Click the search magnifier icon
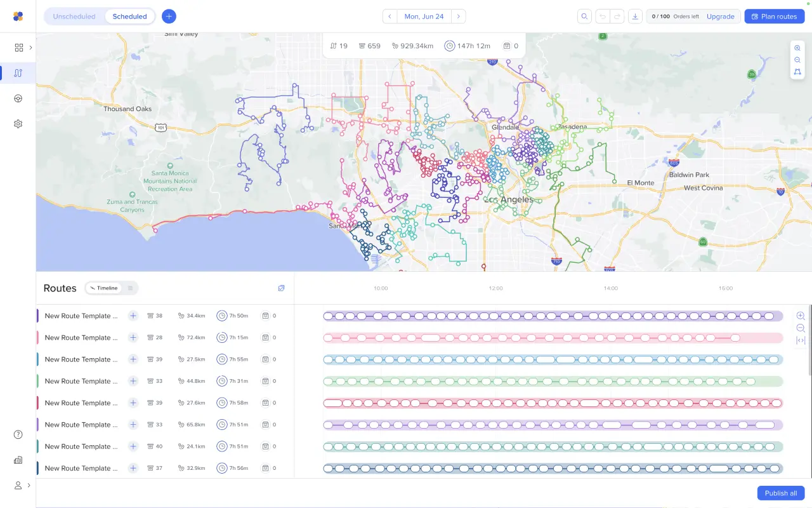Image resolution: width=812 pixels, height=508 pixels. pos(585,17)
